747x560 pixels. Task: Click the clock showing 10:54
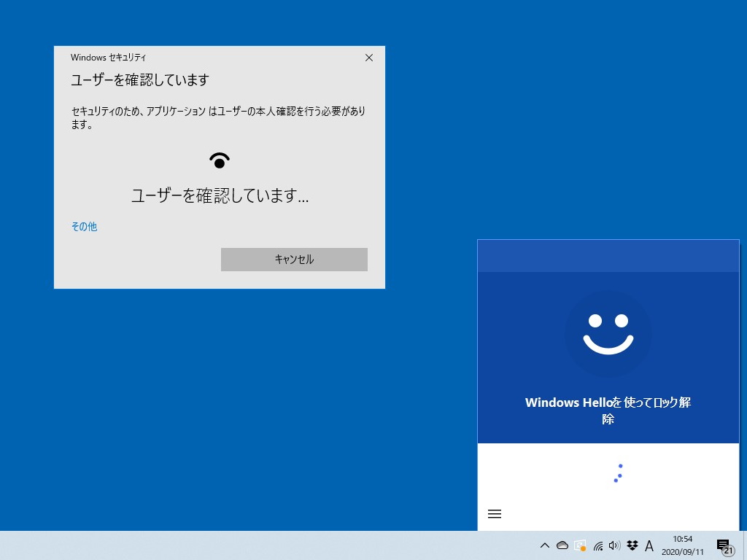click(x=684, y=540)
